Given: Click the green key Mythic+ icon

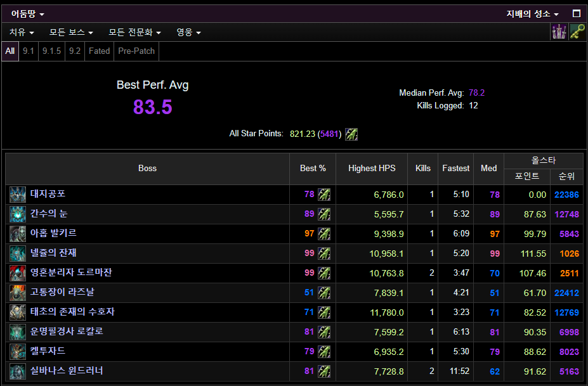Looking at the screenshot, I should click(x=577, y=32).
